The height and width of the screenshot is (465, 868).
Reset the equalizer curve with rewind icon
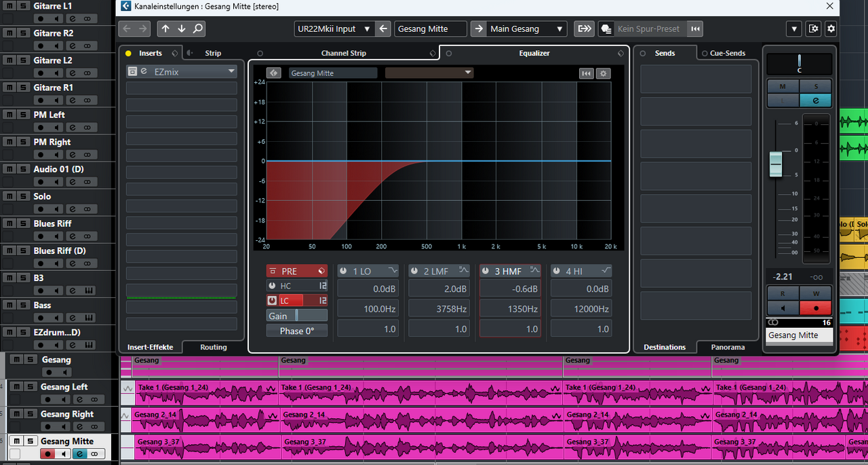tap(586, 73)
